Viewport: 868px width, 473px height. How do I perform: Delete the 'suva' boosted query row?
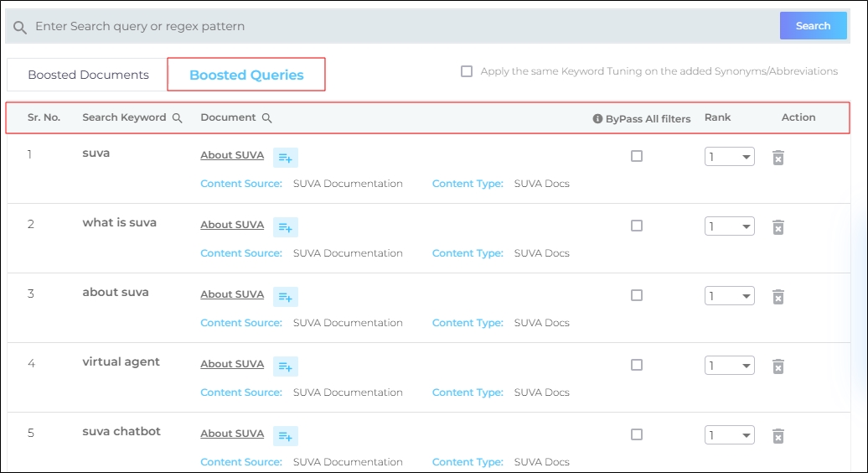778,158
